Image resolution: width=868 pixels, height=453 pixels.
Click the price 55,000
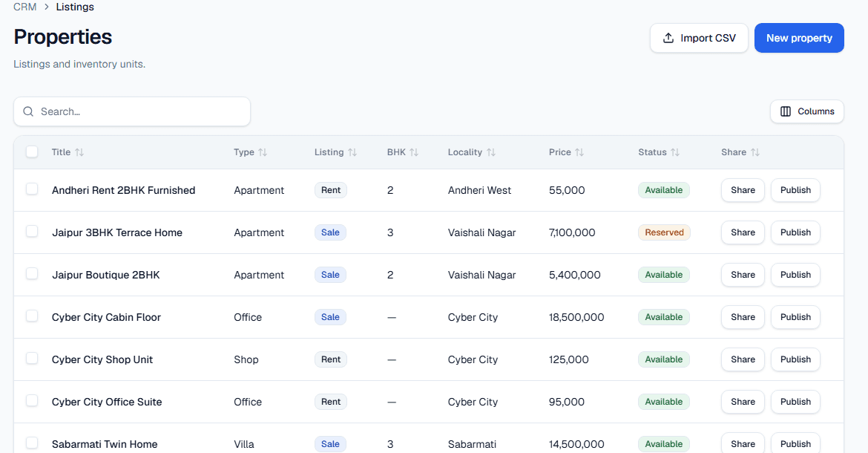click(x=567, y=190)
